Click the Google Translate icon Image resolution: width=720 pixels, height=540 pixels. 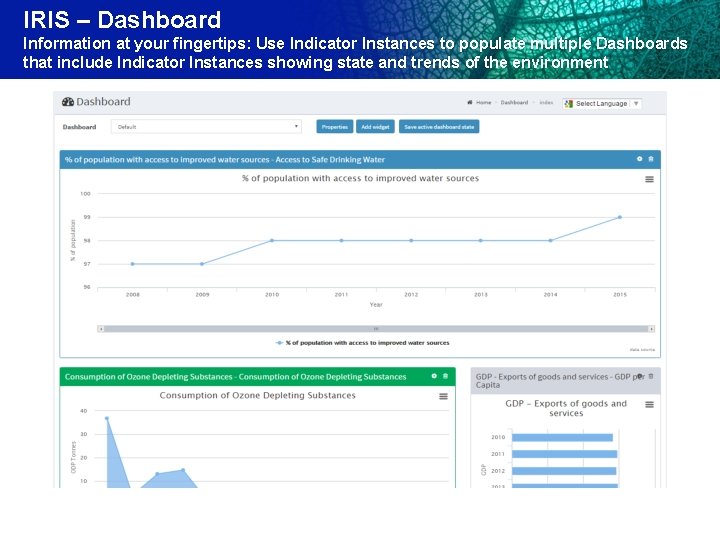click(568, 104)
